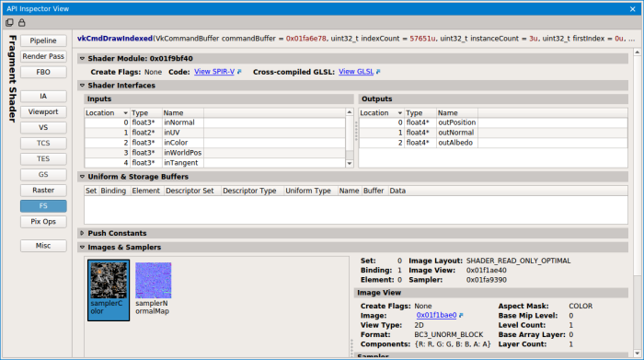Screen dimensions: 644x360
Task: Go to the IA stage
Action: click(x=43, y=96)
